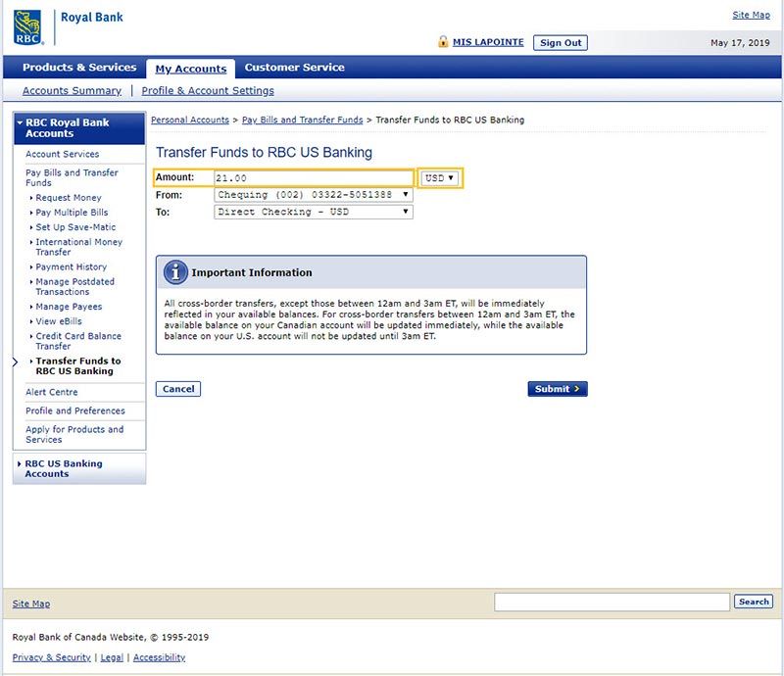Open Pay Bills and Transfer Funds in sidebar

pos(72,177)
